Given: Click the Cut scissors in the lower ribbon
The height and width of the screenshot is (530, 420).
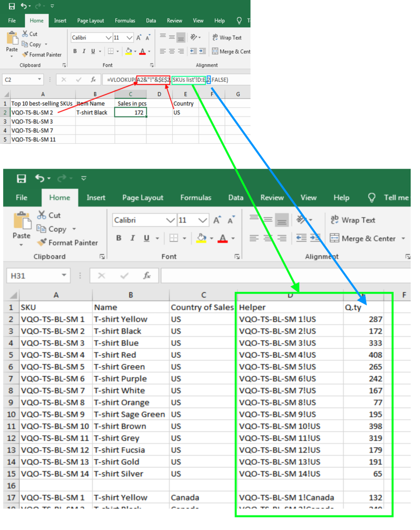Looking at the screenshot, I should click(x=49, y=215).
